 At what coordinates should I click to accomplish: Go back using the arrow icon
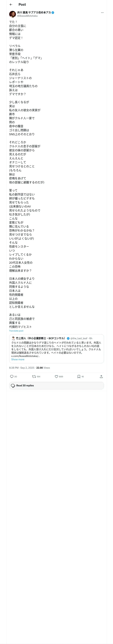[11, 5]
